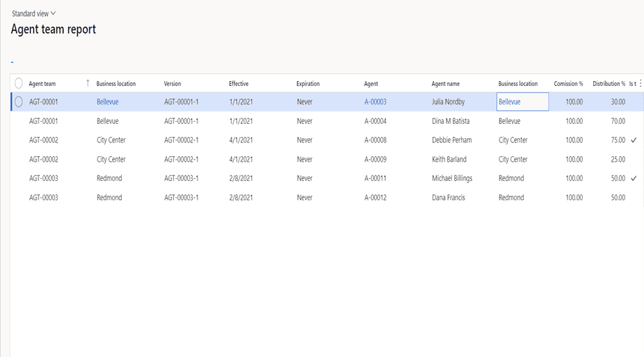The image size is (644, 357).
Task: Click 1/1/2021 date in Dina M Batista row
Action: (241, 121)
